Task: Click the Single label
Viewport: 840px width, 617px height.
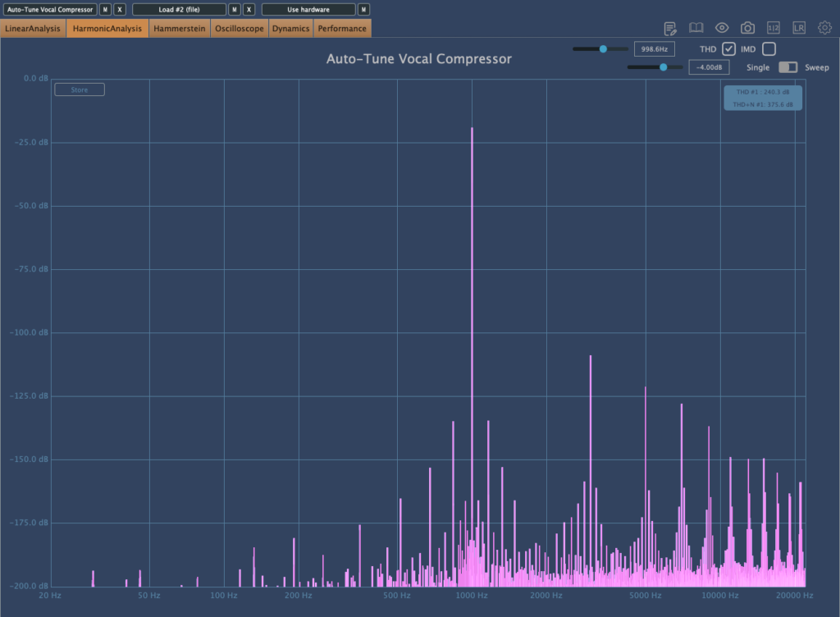Action: (x=757, y=67)
